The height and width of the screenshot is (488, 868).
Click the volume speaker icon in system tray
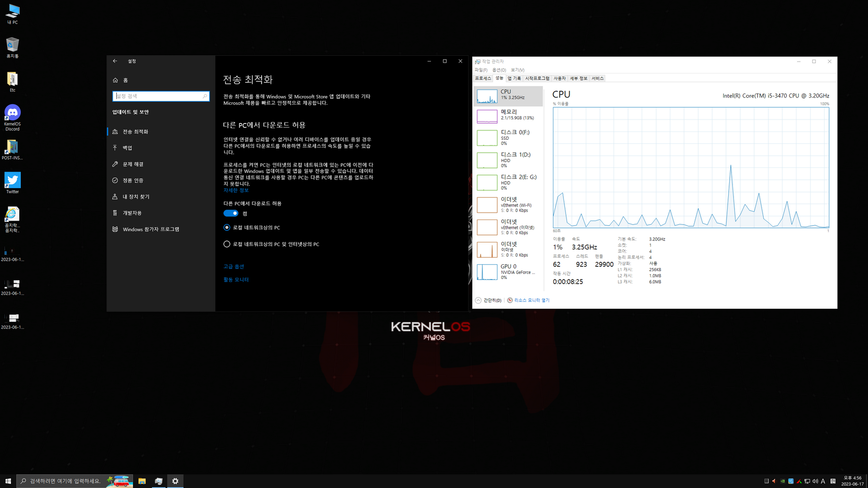click(815, 481)
